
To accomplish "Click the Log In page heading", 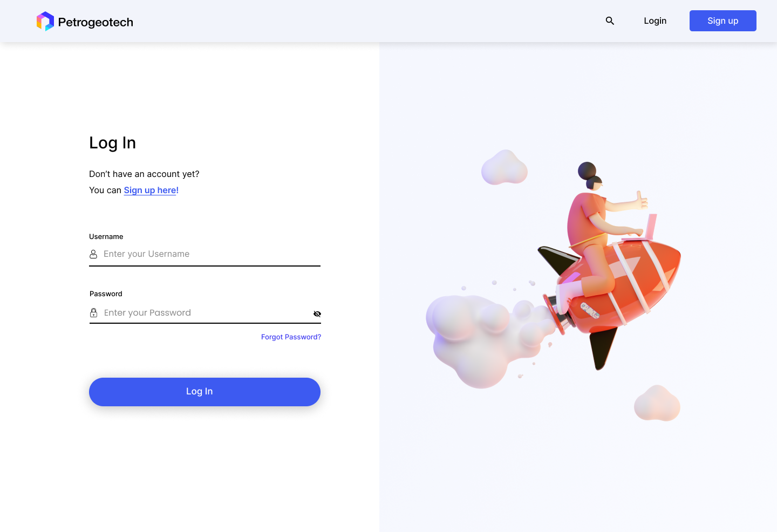I will (113, 143).
